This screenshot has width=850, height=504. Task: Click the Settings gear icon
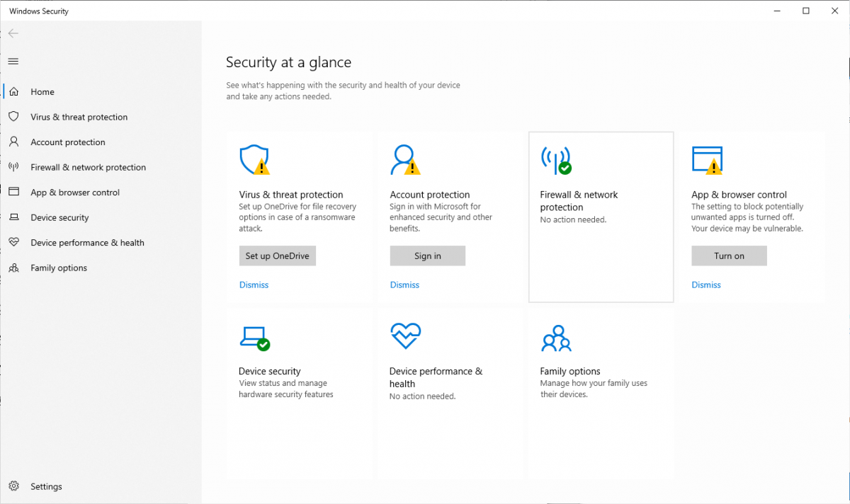pyautogui.click(x=13, y=486)
